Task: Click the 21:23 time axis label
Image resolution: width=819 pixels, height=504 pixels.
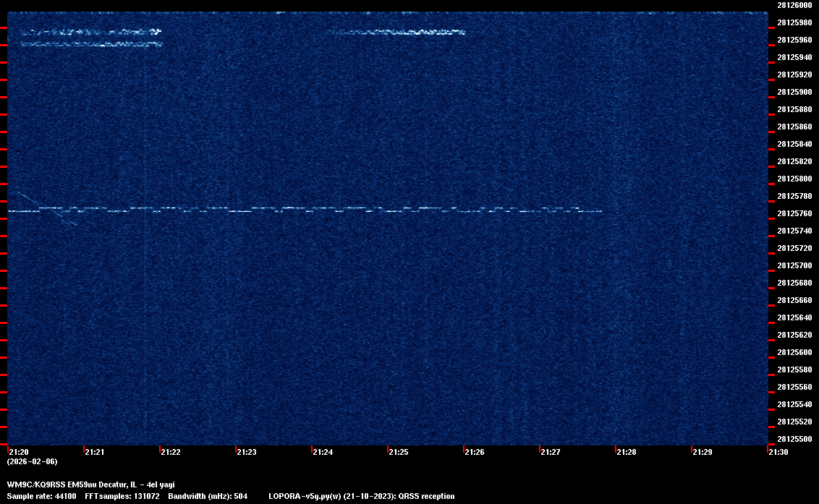Action: tap(246, 452)
